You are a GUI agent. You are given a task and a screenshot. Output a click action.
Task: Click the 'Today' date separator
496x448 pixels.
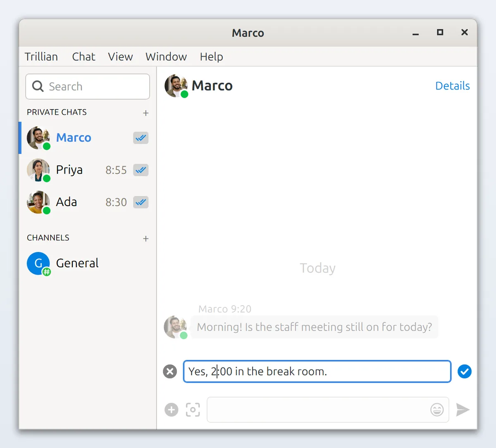(317, 268)
